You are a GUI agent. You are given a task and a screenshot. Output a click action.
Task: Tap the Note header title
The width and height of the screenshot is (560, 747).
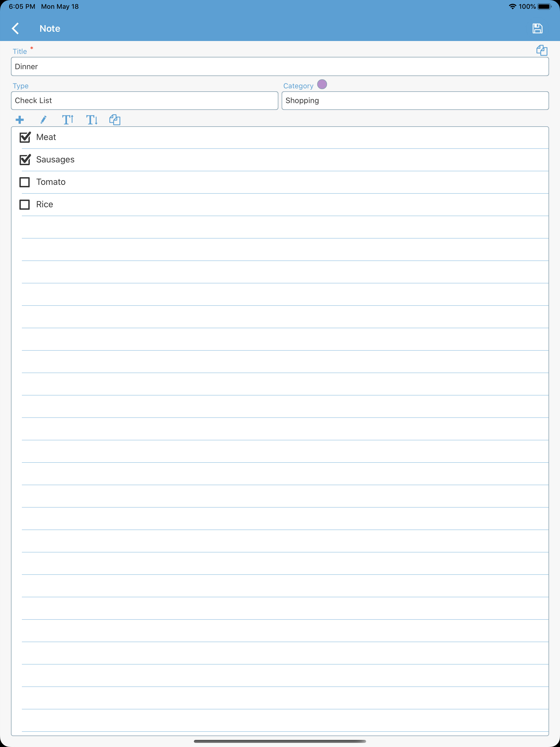(50, 28)
